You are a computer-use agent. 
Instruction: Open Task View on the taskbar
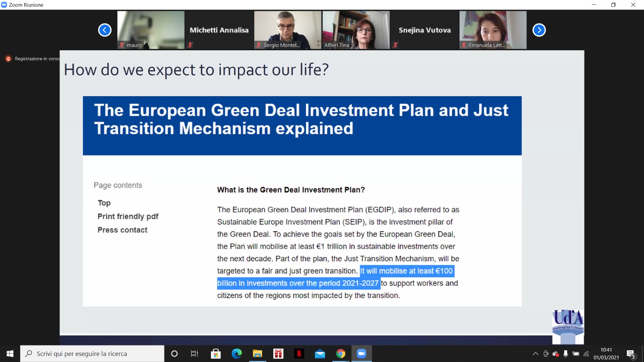click(194, 354)
